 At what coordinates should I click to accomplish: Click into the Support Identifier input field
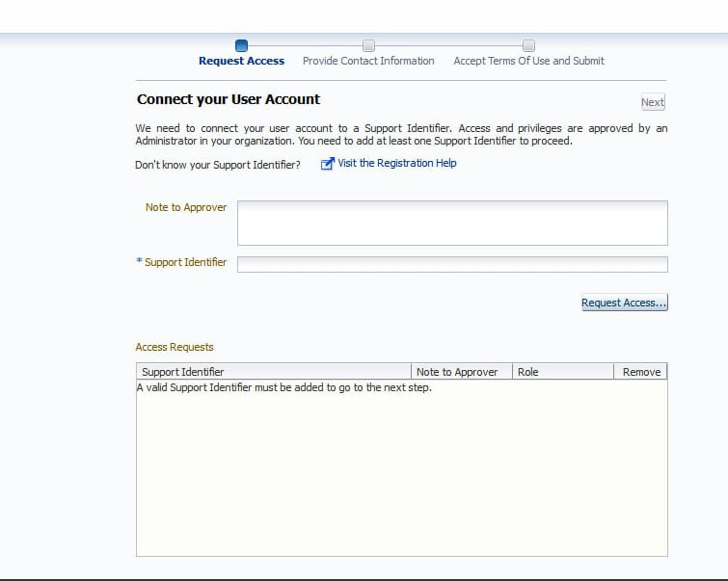pos(452,264)
